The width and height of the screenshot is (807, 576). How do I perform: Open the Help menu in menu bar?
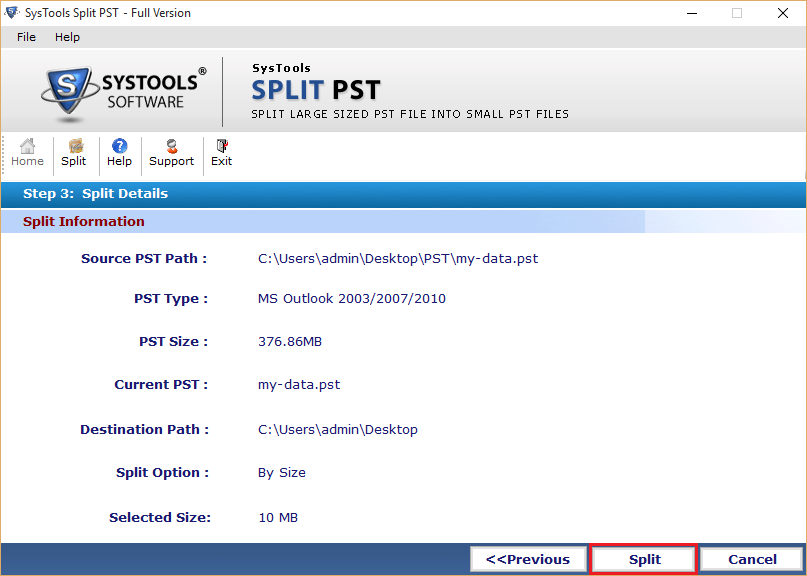(x=67, y=37)
